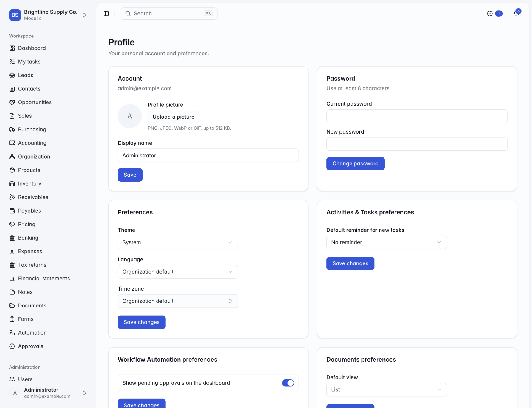The image size is (532, 408).
Task: Toggle the sidebar panel icon
Action: tap(106, 14)
